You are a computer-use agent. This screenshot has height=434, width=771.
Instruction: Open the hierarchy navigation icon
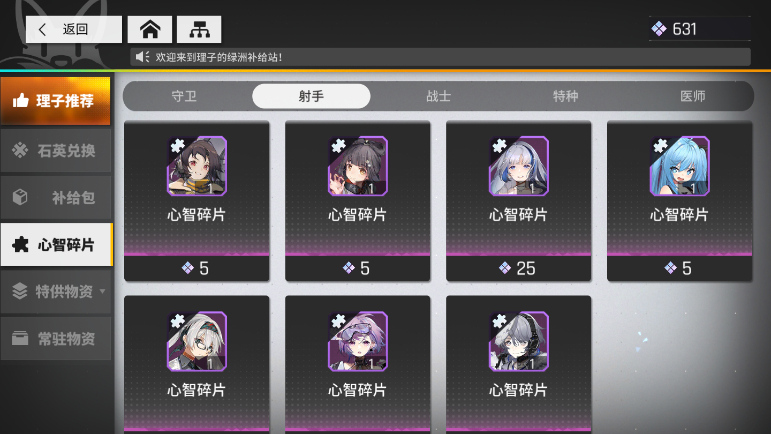coord(199,29)
